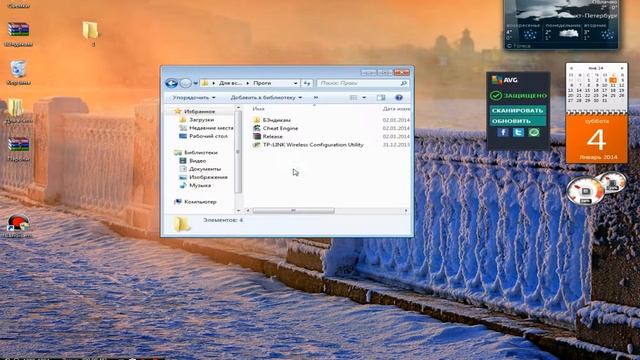The image size is (640, 360).
Task: Open Explorer help with the question mark icon
Action: (399, 98)
